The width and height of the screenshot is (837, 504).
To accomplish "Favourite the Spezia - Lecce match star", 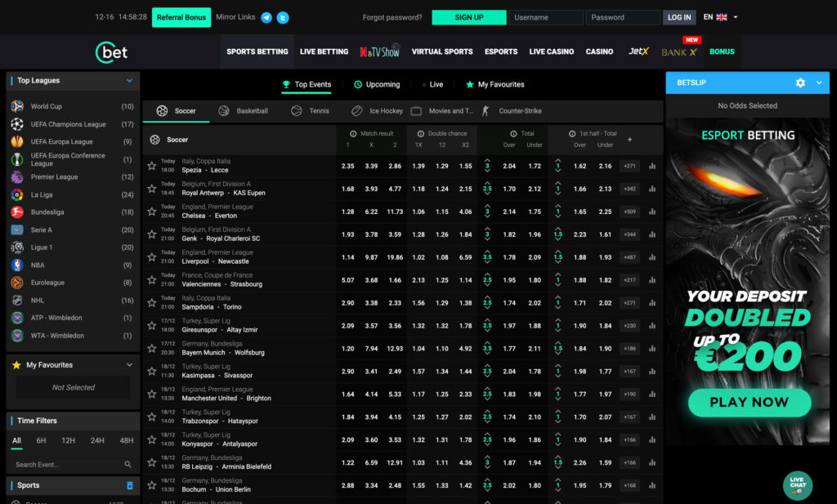I will (151, 166).
